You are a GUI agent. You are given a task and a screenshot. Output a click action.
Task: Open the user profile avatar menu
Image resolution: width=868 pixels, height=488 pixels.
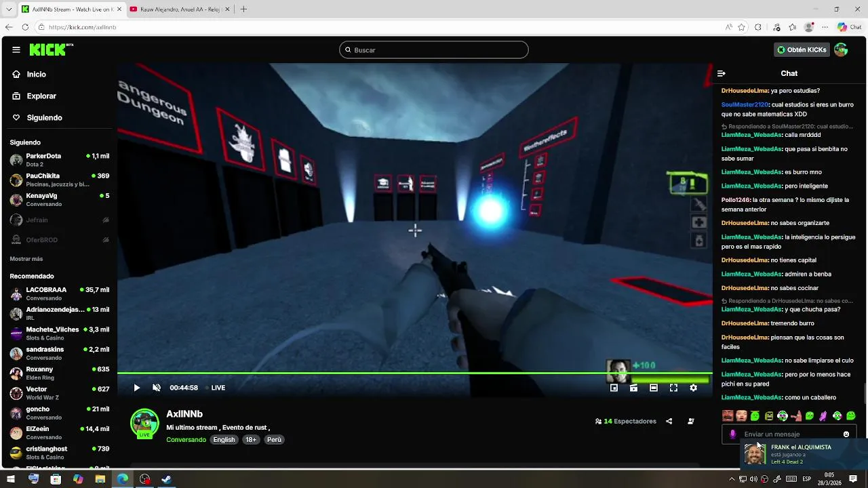[x=841, y=49]
